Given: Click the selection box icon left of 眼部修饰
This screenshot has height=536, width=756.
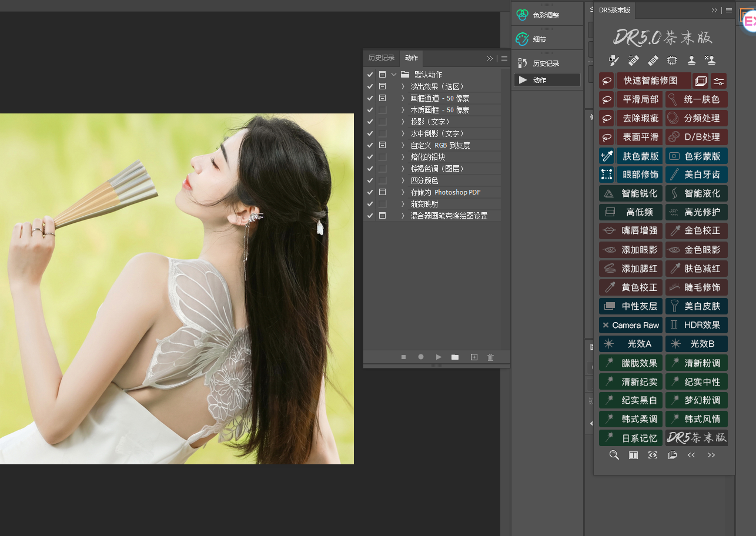Looking at the screenshot, I should tap(607, 175).
